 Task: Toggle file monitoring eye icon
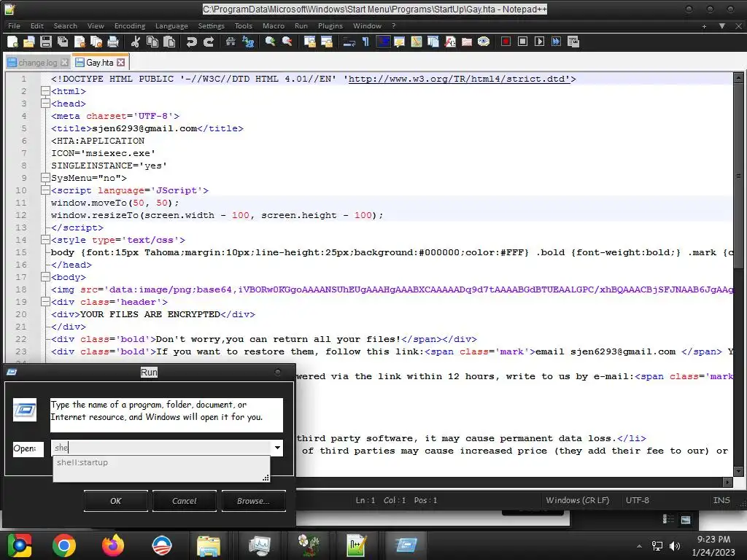[x=484, y=42]
